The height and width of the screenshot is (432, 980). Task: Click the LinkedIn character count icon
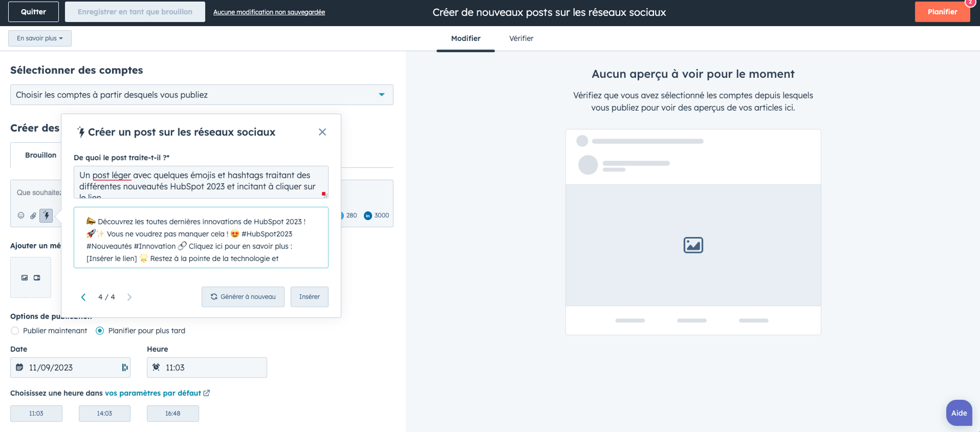[x=368, y=216]
